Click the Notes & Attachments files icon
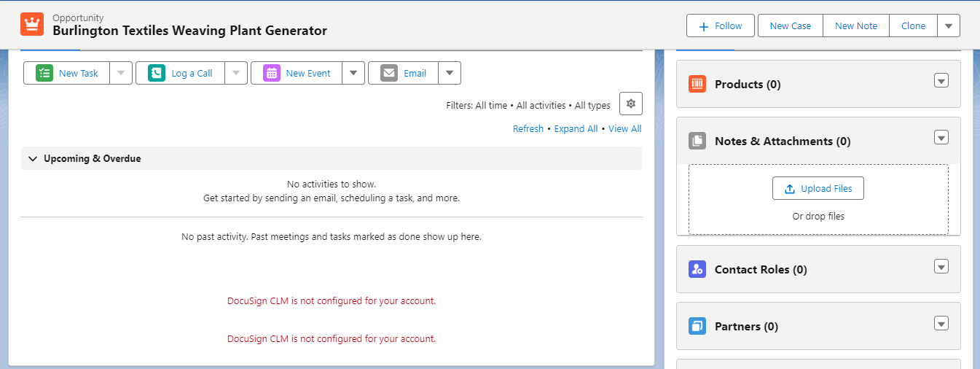Image resolution: width=980 pixels, height=369 pixels. pyautogui.click(x=697, y=141)
